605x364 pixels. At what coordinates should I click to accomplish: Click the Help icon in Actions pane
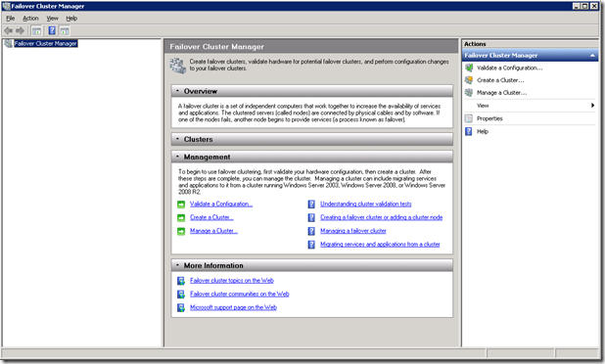(469, 131)
